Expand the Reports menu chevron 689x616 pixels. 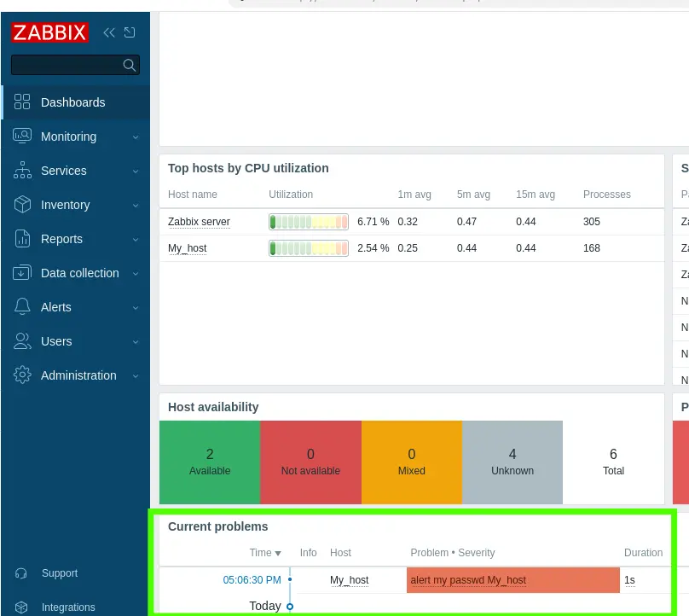point(136,240)
